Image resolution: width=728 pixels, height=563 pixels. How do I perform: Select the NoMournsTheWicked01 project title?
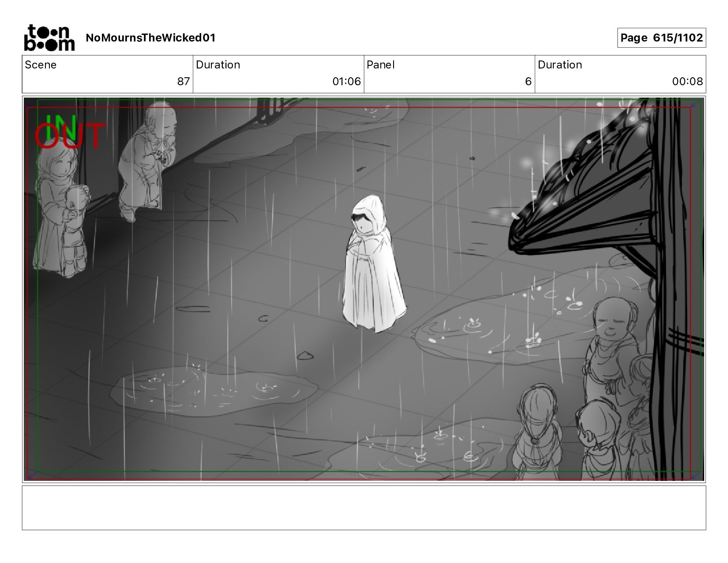[150, 38]
